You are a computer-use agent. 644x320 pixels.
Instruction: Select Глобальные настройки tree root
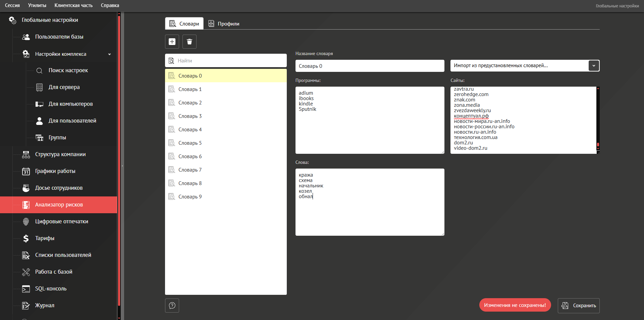(50, 20)
